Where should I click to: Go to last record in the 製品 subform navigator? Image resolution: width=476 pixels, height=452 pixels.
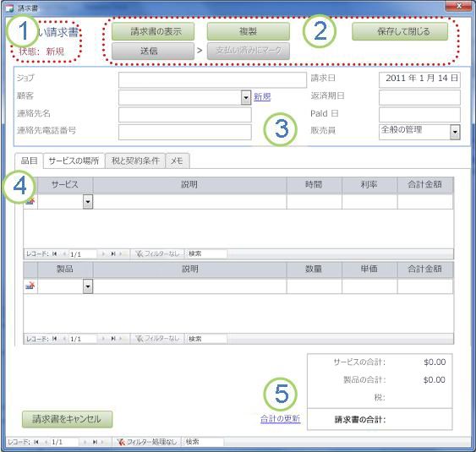[x=113, y=338]
